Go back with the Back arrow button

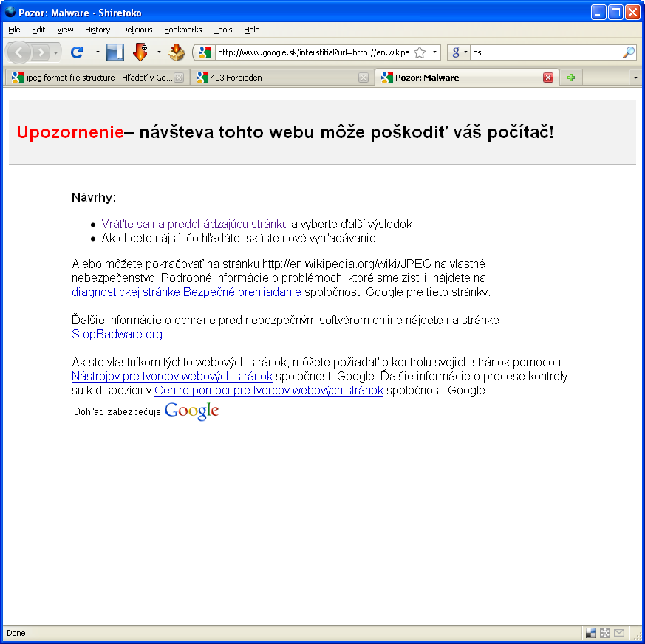pyautogui.click(x=18, y=52)
